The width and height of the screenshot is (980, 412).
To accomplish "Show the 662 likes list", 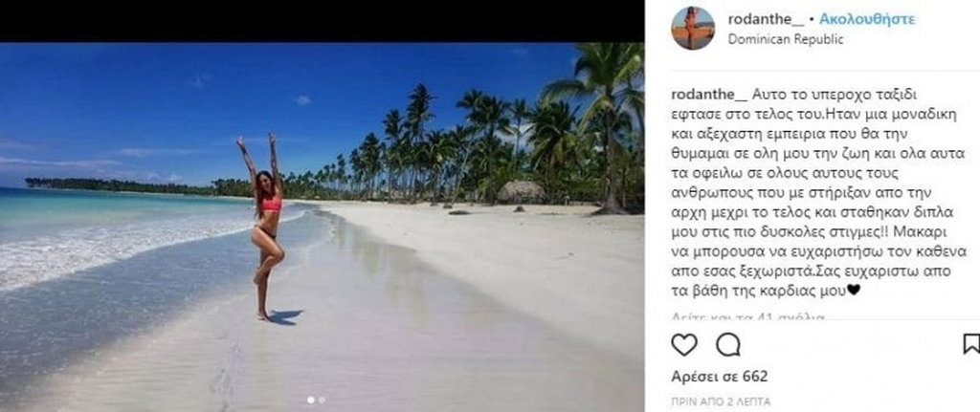I will click(720, 377).
